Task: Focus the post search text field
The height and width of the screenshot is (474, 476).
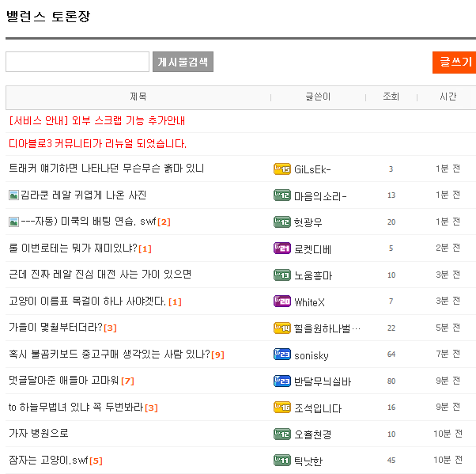Action: point(77,62)
